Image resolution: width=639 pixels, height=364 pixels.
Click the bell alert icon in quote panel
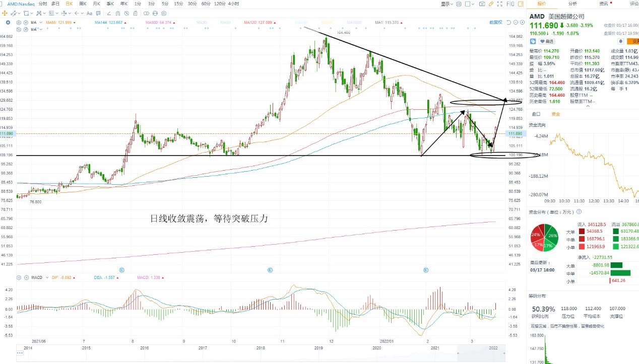tap(621, 41)
